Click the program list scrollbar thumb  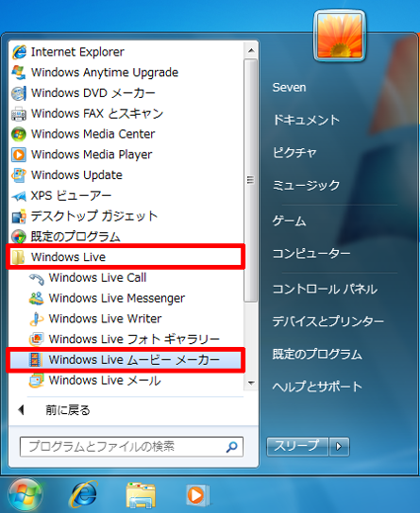click(251, 180)
